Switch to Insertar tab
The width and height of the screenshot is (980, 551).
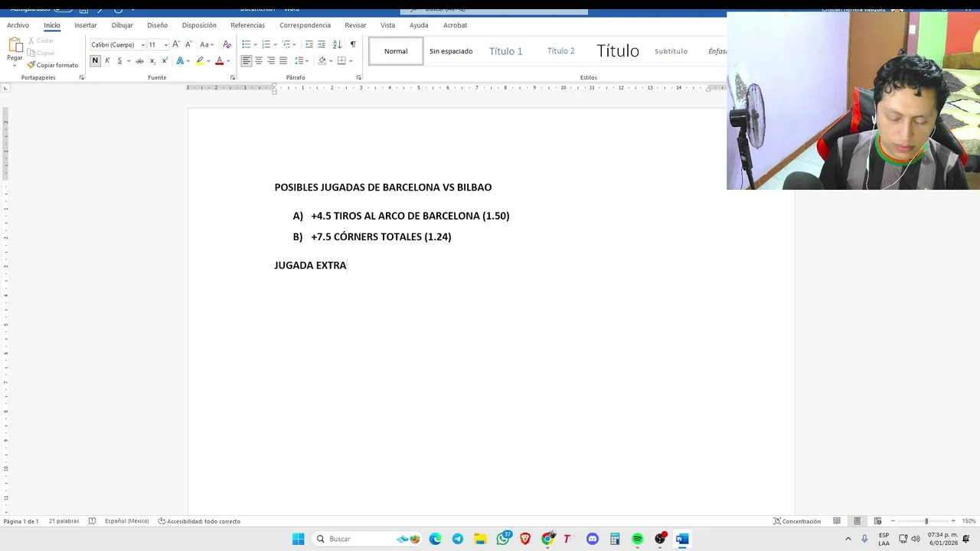click(x=86, y=25)
